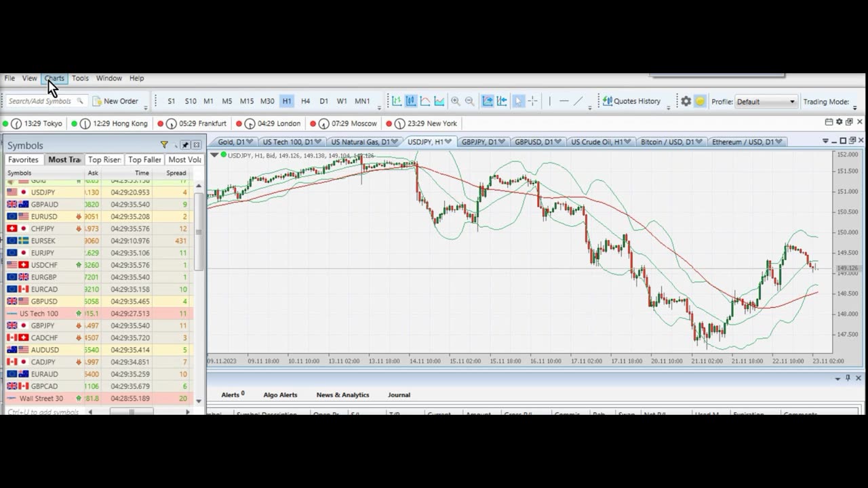This screenshot has height=488, width=868.
Task: Select the horizontal line drawing tool
Action: click(x=564, y=101)
